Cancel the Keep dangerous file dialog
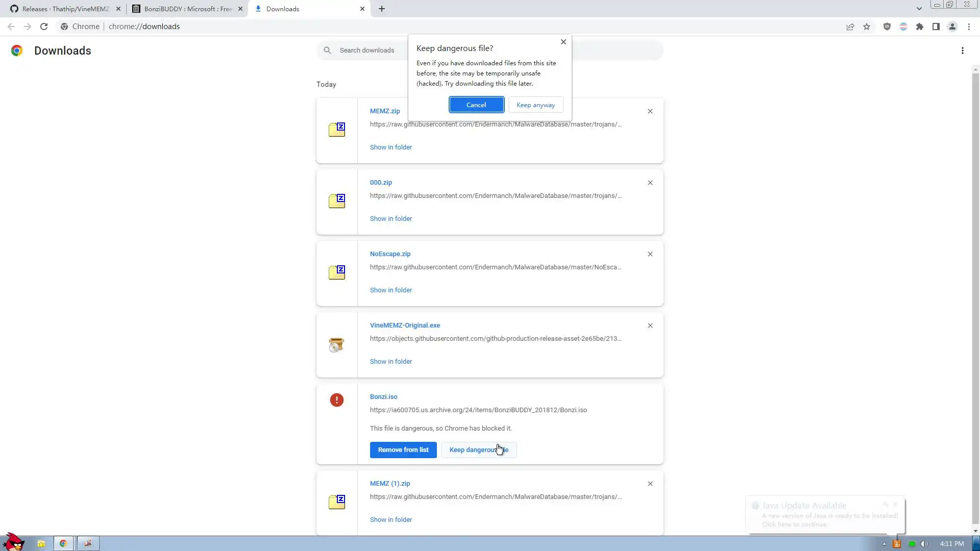 pyautogui.click(x=476, y=105)
